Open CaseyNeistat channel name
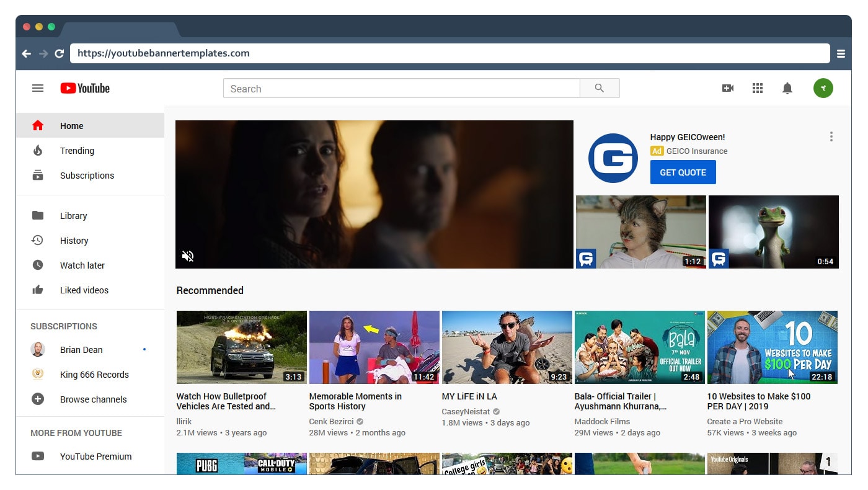This screenshot has width=868, height=490. (466, 411)
